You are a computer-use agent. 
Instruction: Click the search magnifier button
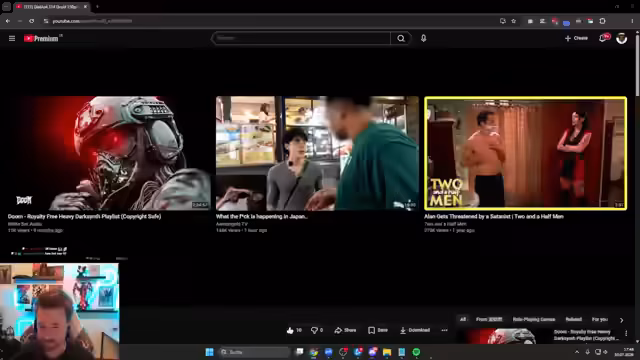[401, 38]
